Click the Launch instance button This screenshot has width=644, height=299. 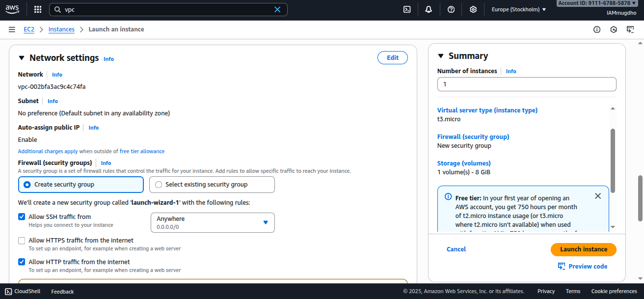[x=583, y=249]
